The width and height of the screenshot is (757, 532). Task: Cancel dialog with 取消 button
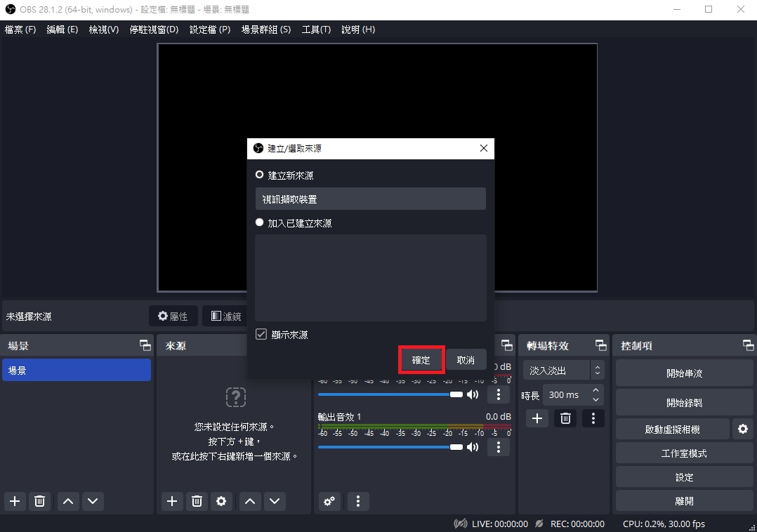click(466, 360)
